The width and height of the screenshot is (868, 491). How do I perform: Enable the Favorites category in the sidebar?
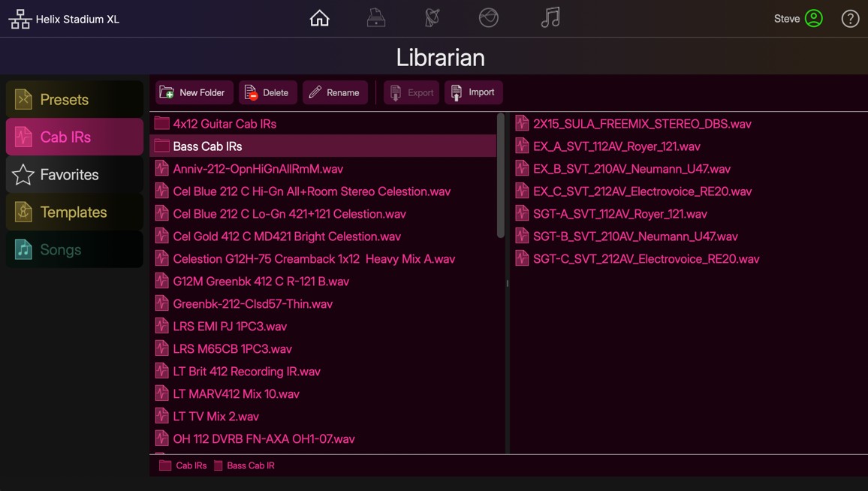point(74,174)
